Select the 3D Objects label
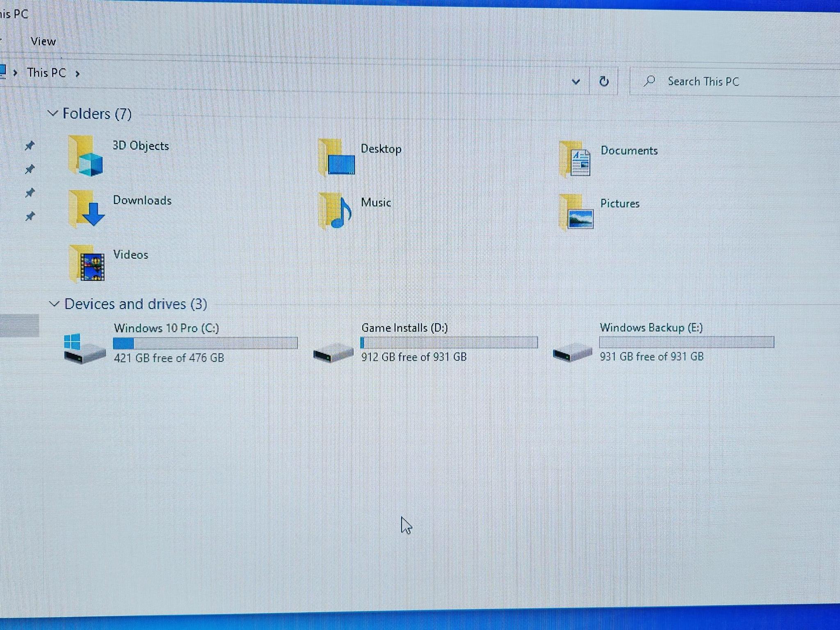840x630 pixels. pos(141,146)
